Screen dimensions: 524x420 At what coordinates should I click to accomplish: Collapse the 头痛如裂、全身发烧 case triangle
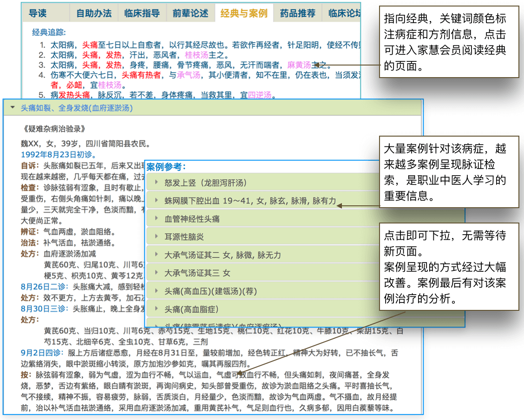pyautogui.click(x=13, y=108)
